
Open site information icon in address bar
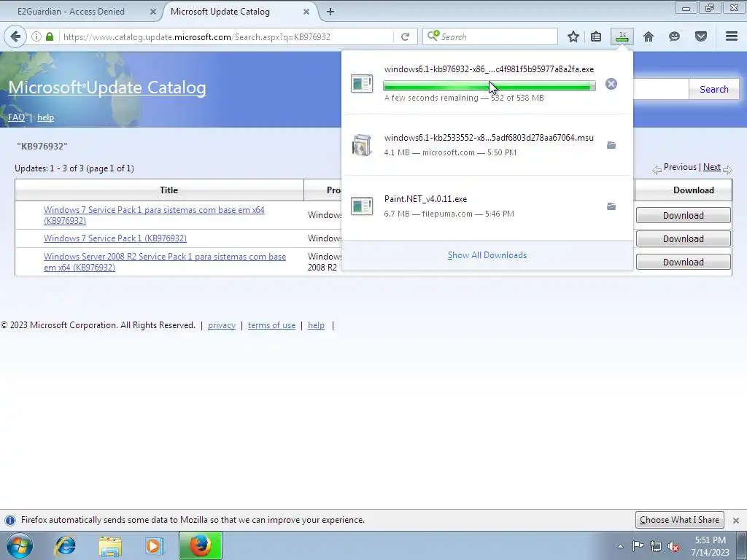(x=36, y=36)
